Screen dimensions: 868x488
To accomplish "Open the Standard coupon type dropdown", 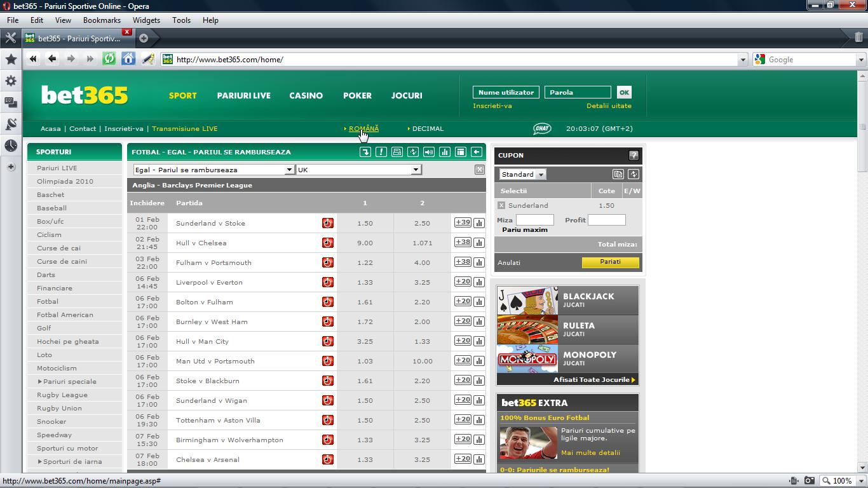I will 522,174.
